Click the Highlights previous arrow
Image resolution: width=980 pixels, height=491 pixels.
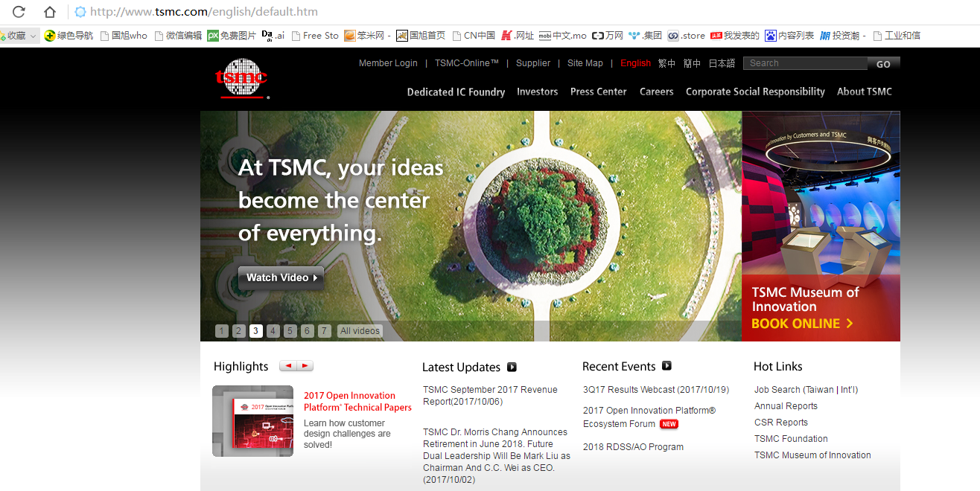[287, 366]
